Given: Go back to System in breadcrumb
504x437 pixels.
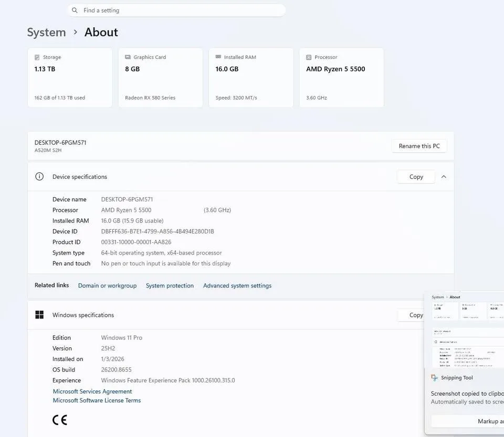Looking at the screenshot, I should coord(46,32).
